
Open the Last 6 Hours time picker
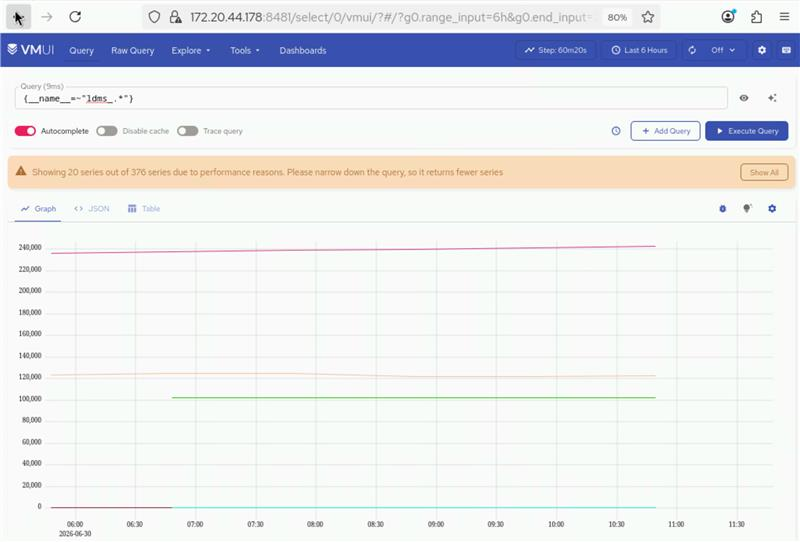coord(639,50)
